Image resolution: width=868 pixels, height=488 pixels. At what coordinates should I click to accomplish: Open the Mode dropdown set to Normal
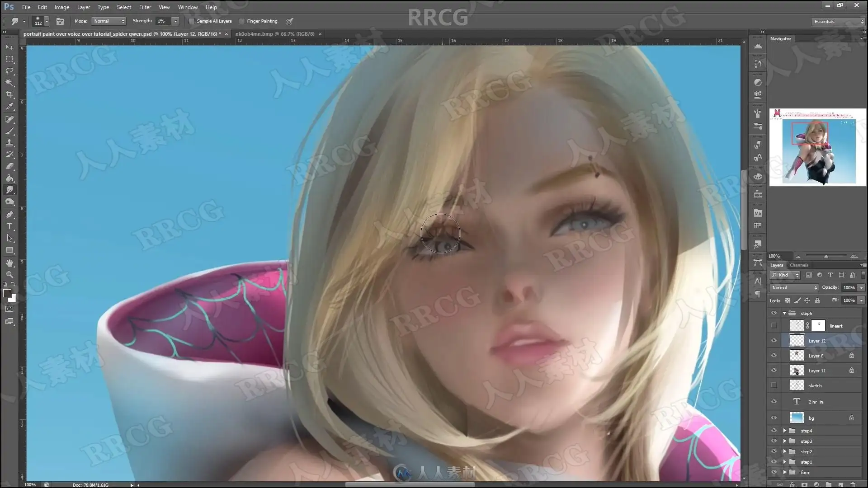[108, 21]
